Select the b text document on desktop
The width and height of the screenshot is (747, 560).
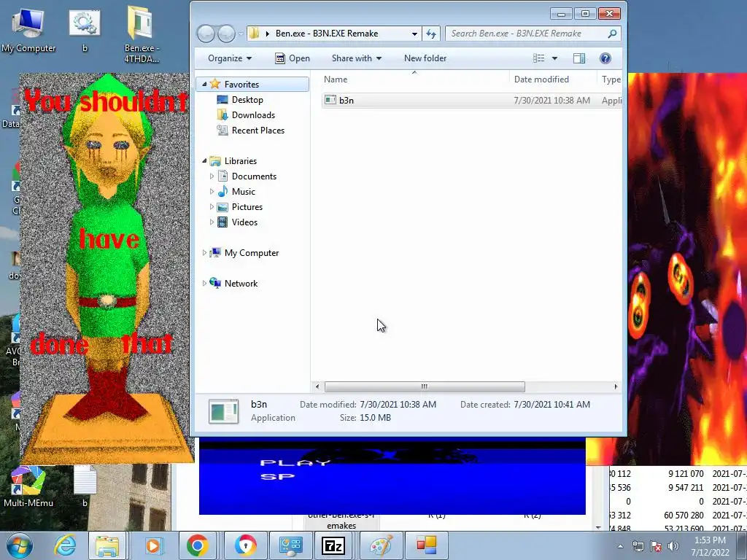tap(85, 486)
